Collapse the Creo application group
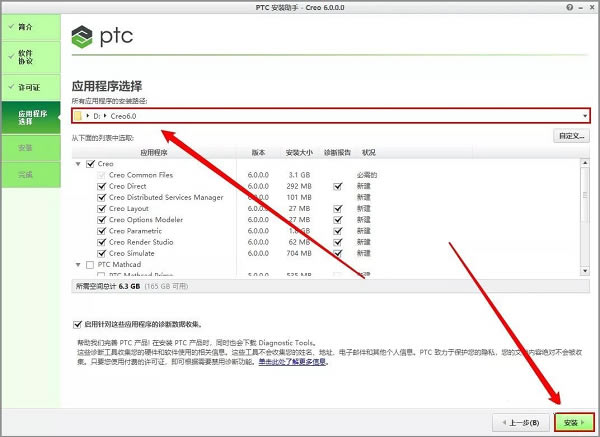This screenshot has height=437, width=600. 78,164
